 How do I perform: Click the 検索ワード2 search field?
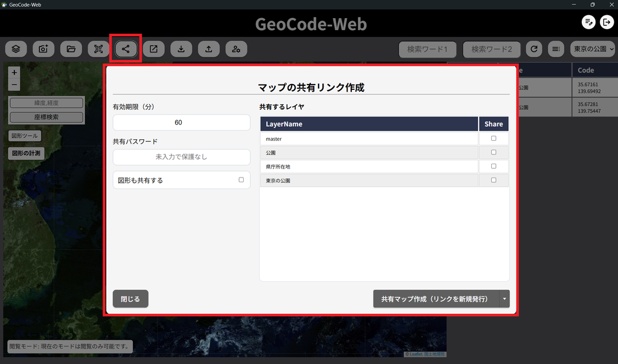(491, 49)
